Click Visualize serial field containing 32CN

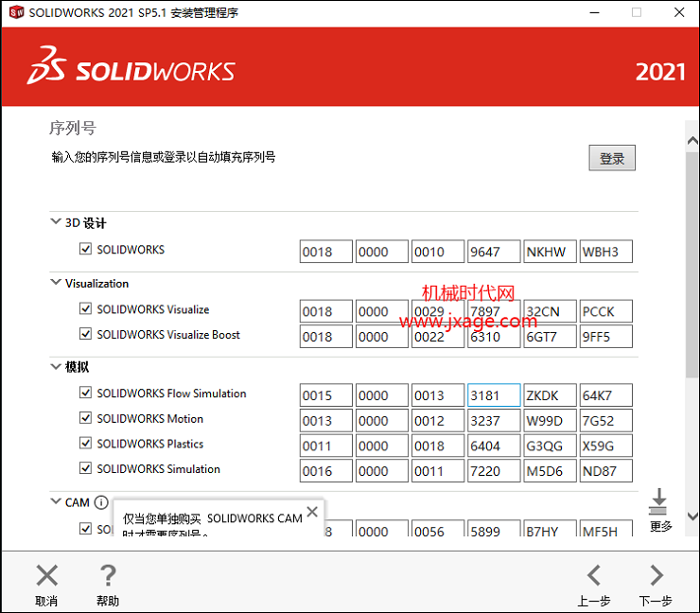(x=550, y=311)
